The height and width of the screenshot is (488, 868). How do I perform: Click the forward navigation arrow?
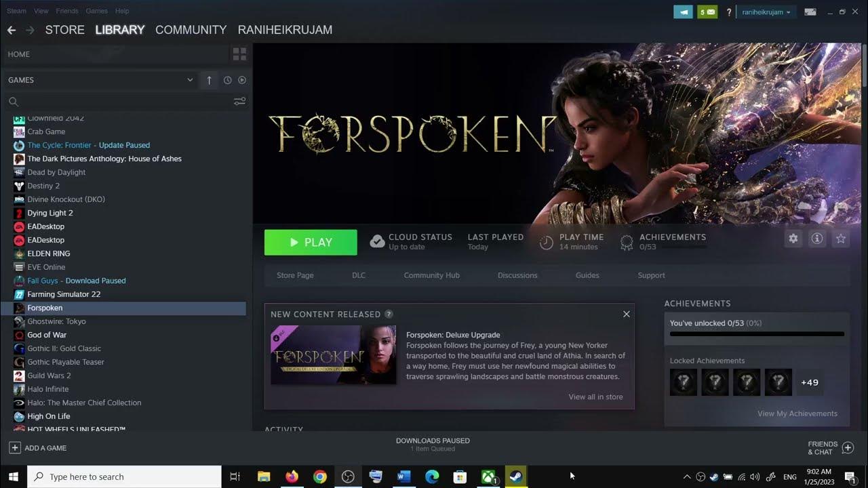coord(30,30)
